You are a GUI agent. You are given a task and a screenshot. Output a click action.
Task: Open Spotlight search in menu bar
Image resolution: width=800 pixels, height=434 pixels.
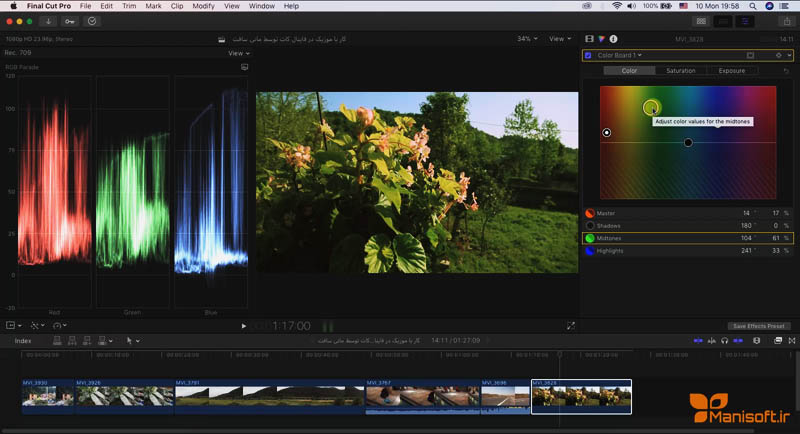(x=753, y=6)
